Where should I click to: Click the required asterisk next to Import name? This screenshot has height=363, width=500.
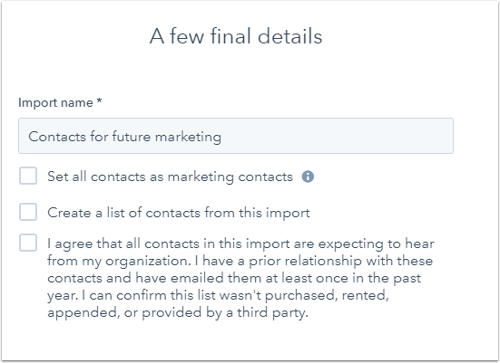pyautogui.click(x=99, y=100)
